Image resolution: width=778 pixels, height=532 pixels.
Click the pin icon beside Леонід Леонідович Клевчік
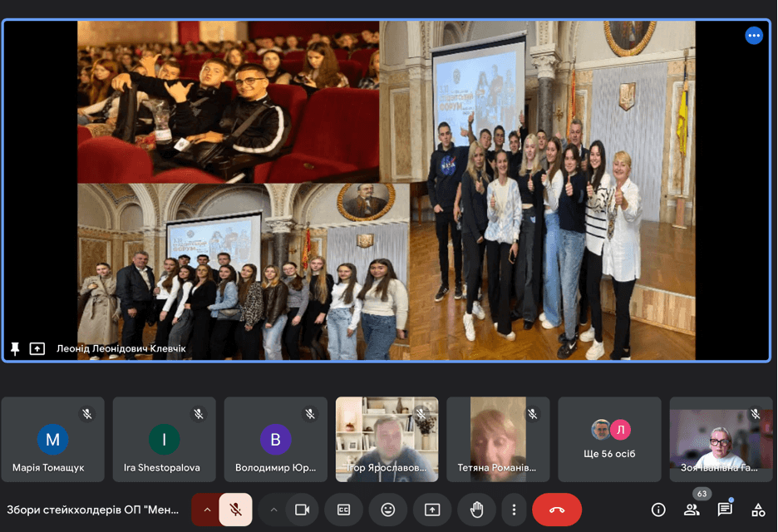point(15,349)
